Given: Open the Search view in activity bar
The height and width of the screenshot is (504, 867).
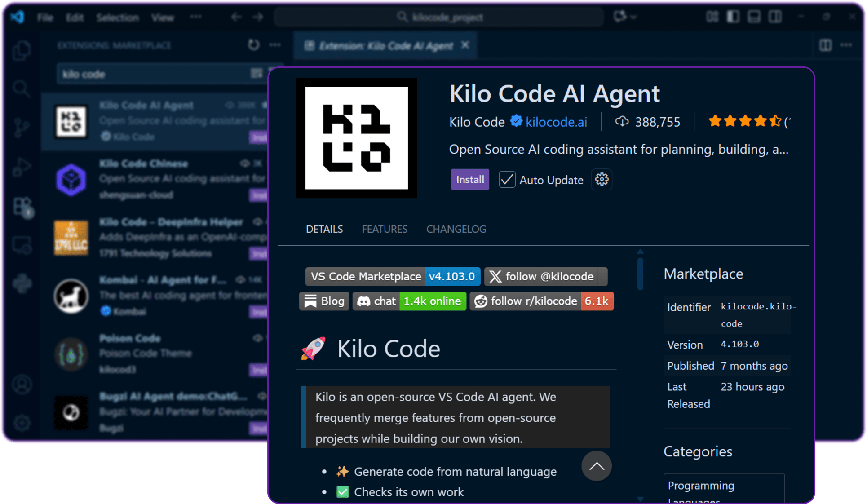Looking at the screenshot, I should coord(21,88).
